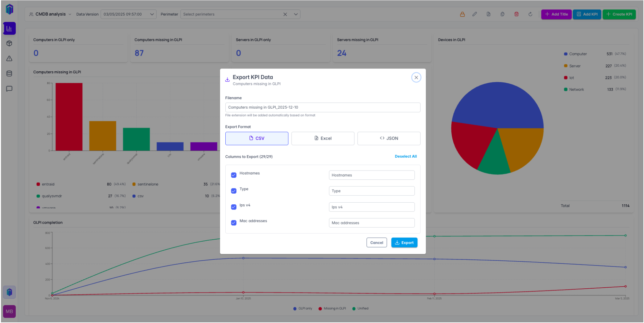Open the warning triangle alerts icon
Viewport: 644px width, 323px height.
coord(9,59)
